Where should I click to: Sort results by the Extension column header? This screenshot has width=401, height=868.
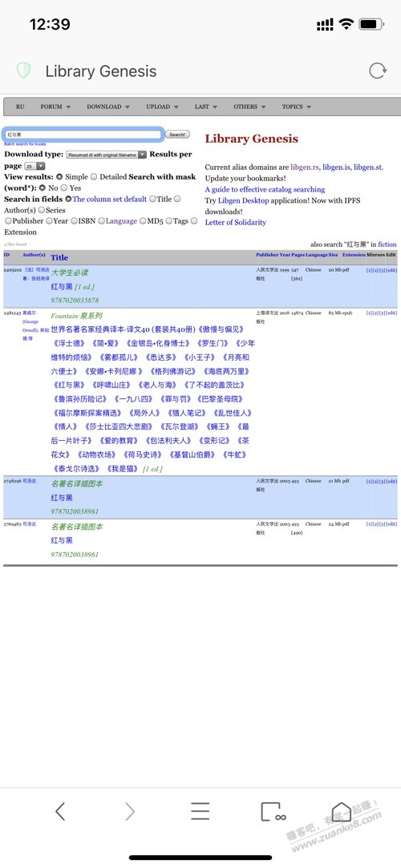click(354, 255)
